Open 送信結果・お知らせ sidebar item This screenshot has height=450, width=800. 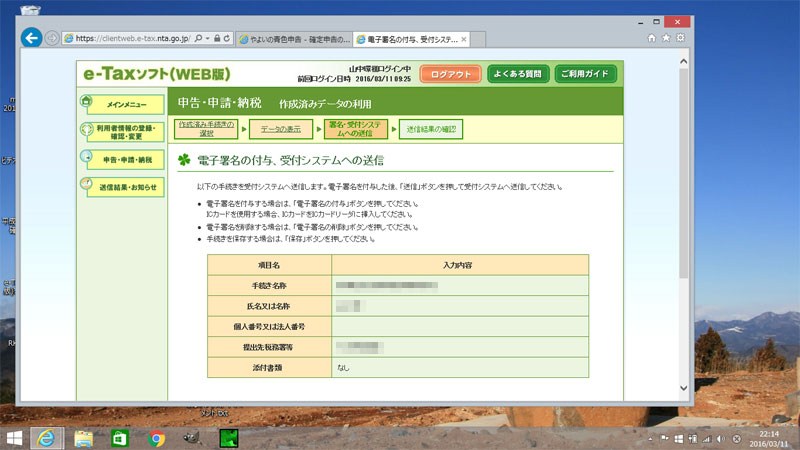122,187
